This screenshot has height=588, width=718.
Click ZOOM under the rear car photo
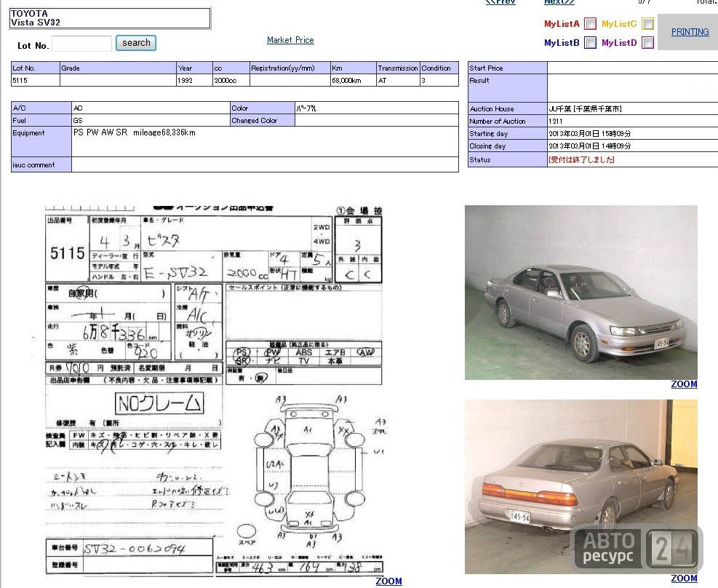coord(684,578)
